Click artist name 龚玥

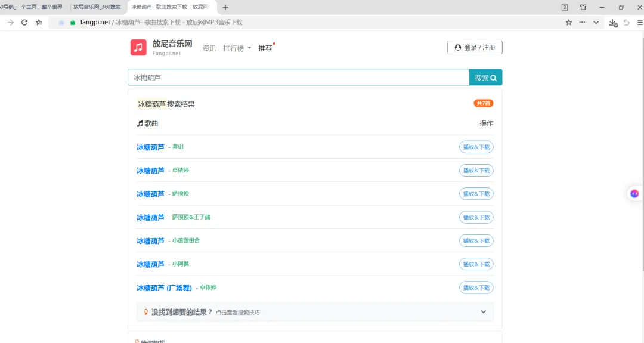[178, 147]
